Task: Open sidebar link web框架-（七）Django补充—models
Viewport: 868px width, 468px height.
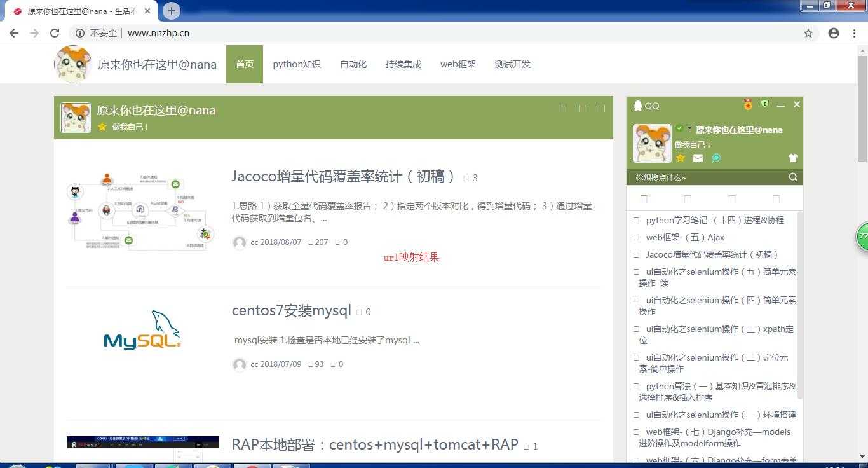Action: click(715, 437)
